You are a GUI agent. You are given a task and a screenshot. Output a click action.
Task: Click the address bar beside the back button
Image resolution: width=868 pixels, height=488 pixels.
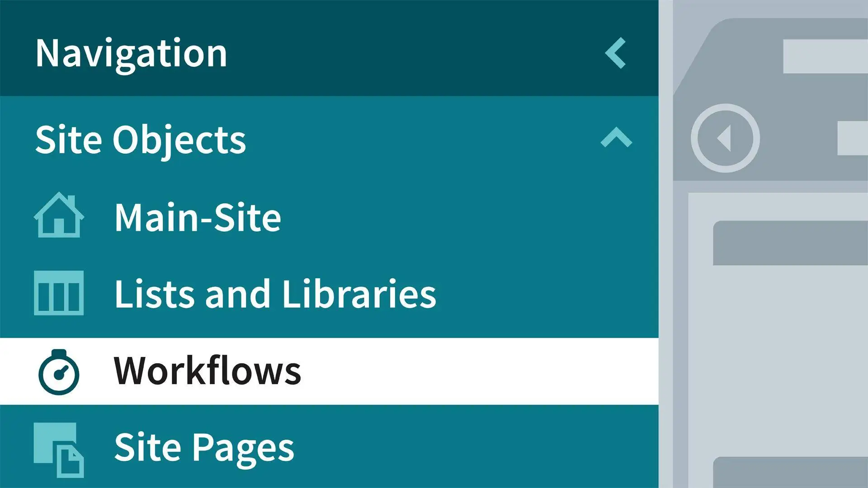tap(853, 138)
